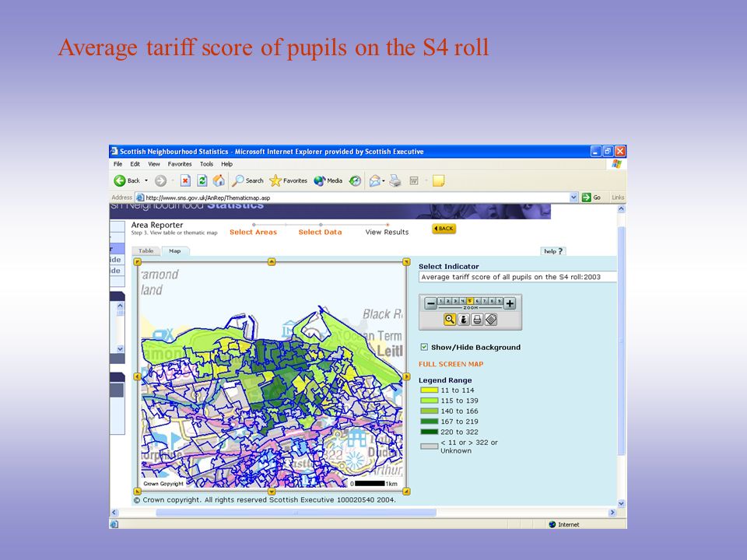Open the Media toolbar button
The width and height of the screenshot is (747, 560).
coord(328,180)
